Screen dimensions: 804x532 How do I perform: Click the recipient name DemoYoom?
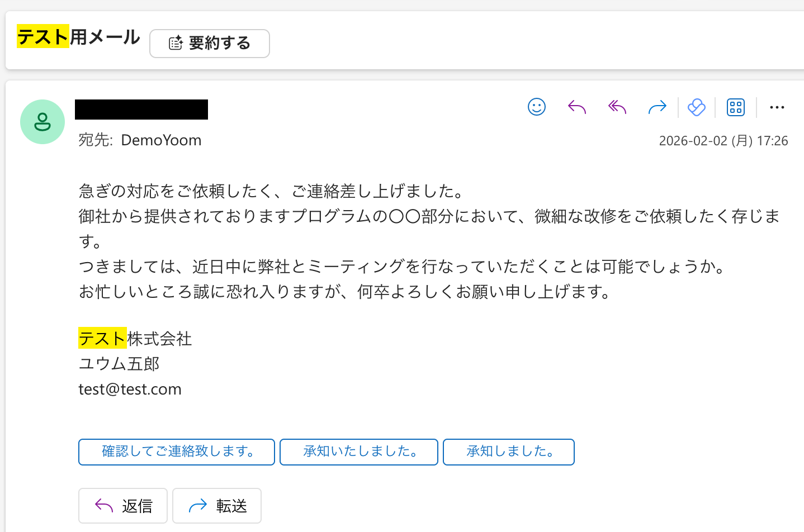point(161,140)
